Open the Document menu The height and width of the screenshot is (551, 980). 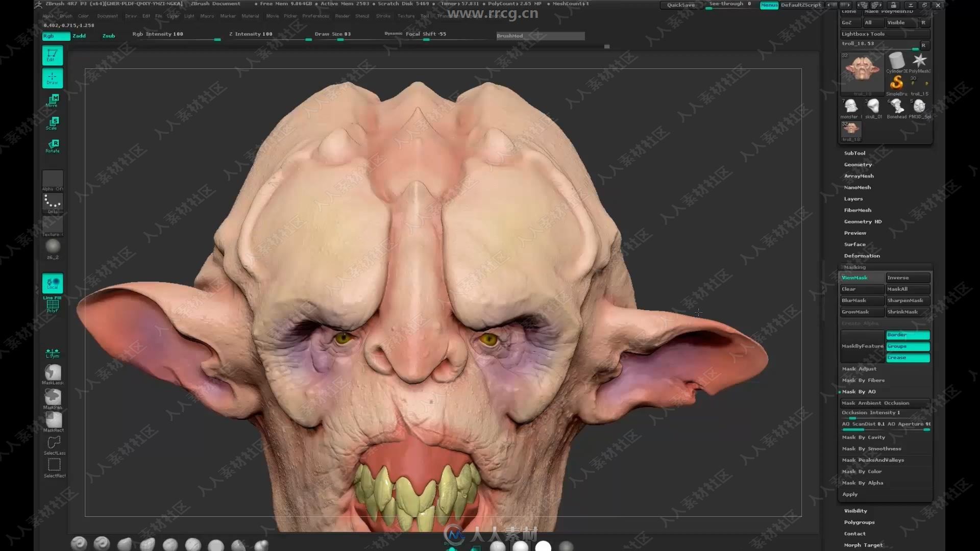(x=107, y=16)
